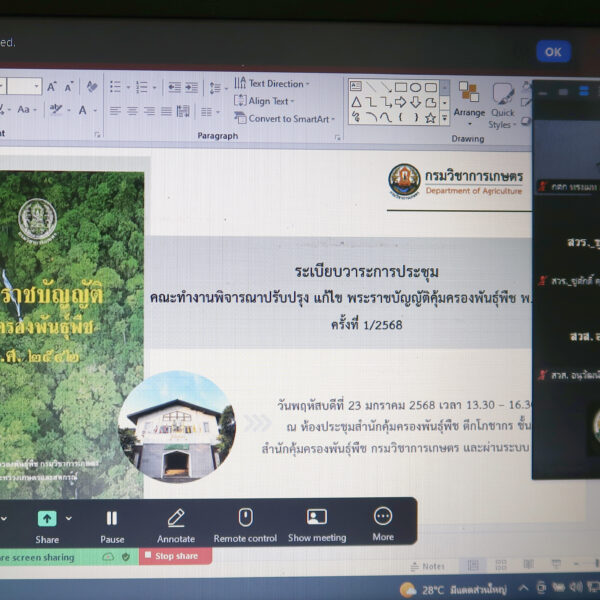
Task: Toggle the bullet list formatting
Action: coord(119,87)
